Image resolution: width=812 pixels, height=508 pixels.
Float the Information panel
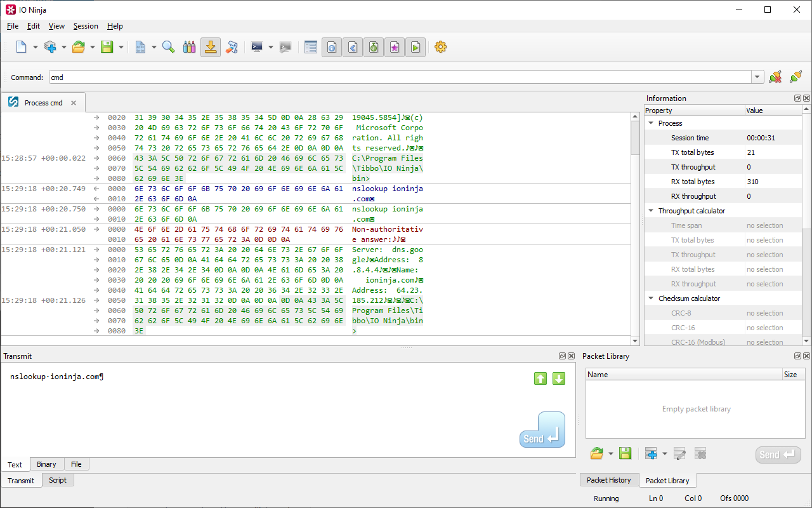tap(798, 98)
